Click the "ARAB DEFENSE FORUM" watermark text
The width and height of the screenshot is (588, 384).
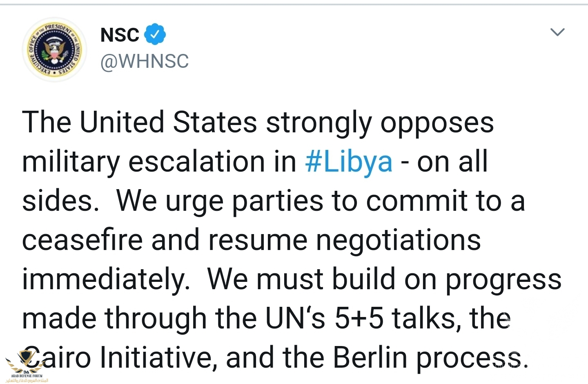(x=27, y=376)
